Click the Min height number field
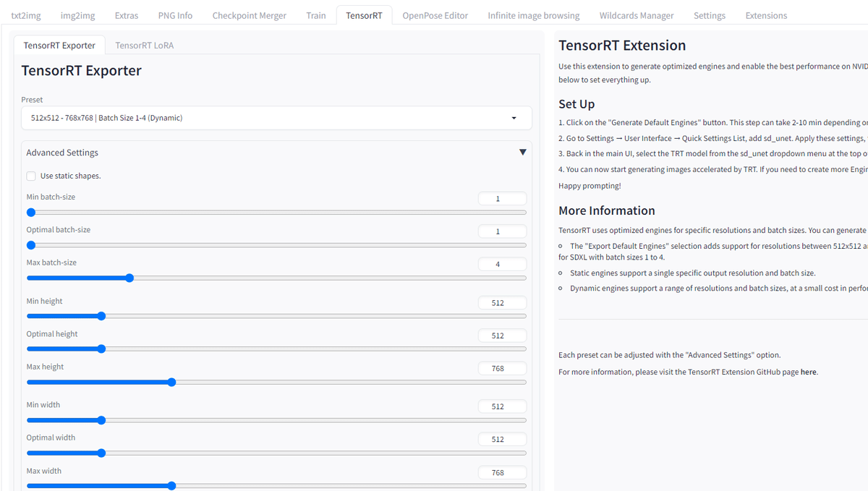868x491 pixels. click(x=502, y=303)
